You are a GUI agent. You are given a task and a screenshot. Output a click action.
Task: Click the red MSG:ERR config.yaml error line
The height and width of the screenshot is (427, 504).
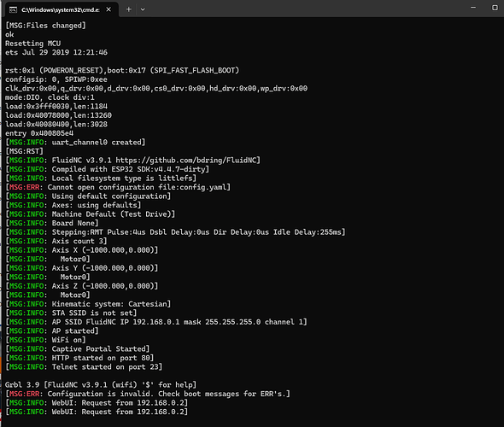[x=118, y=187]
